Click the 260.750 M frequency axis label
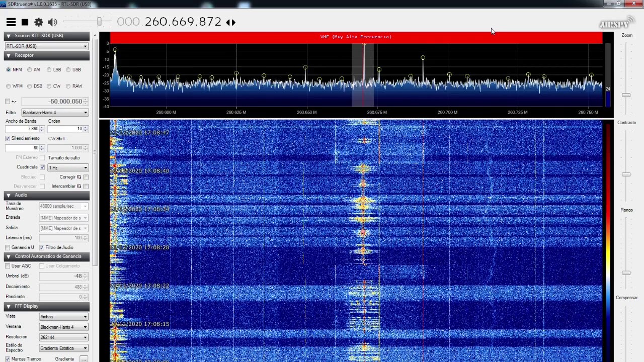The width and height of the screenshot is (644, 362). coord(588,112)
